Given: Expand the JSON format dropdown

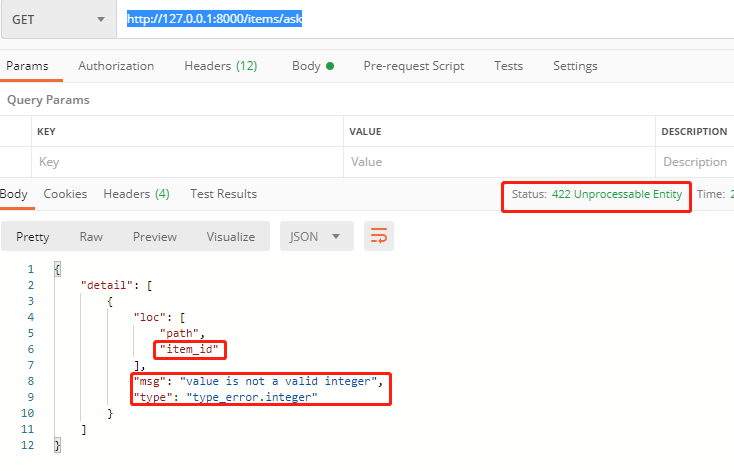Looking at the screenshot, I should pos(316,237).
